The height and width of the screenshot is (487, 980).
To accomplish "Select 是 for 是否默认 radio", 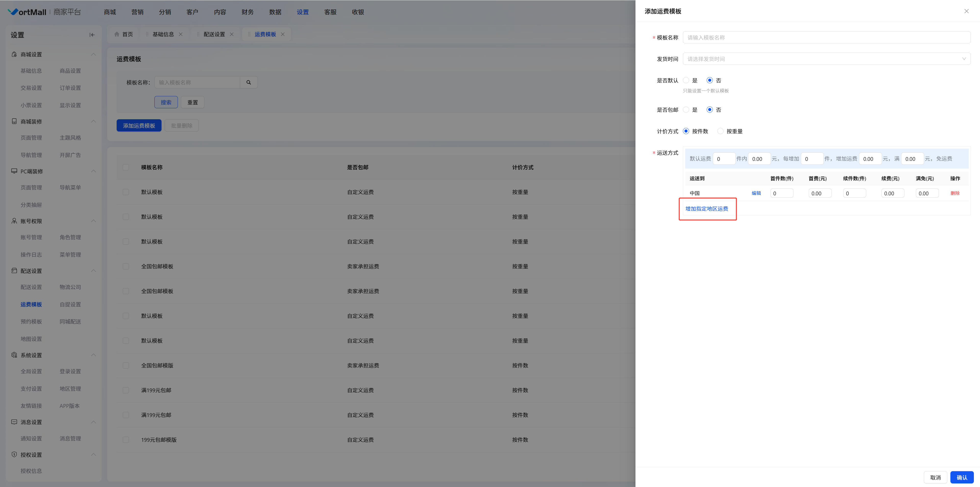I will click(686, 80).
